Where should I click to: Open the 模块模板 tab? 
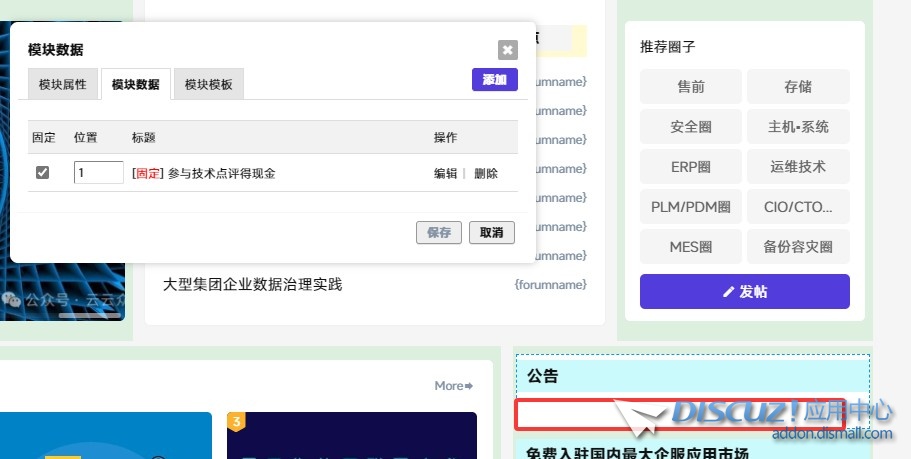[x=209, y=84]
